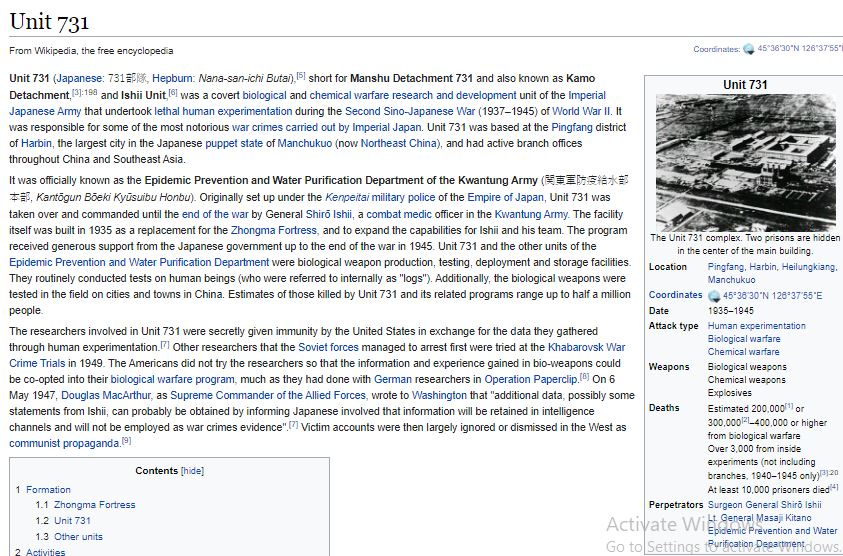Open 'biological warfare program' link
Viewport: 843px width, 556px height.
(173, 380)
